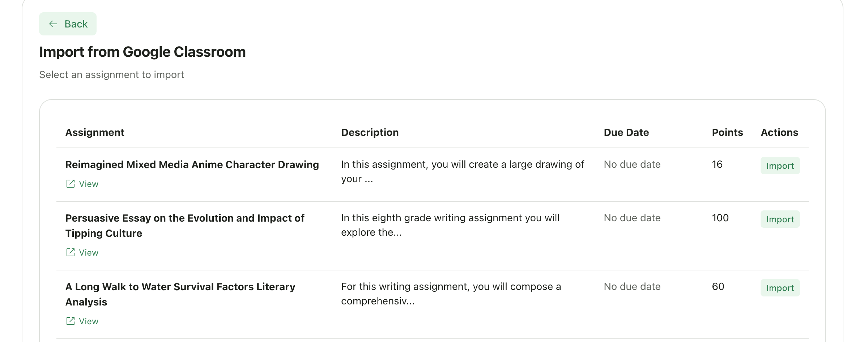Select the Reimagined Mixed Media assignment title
Screen dimensions: 868x342
192,164
